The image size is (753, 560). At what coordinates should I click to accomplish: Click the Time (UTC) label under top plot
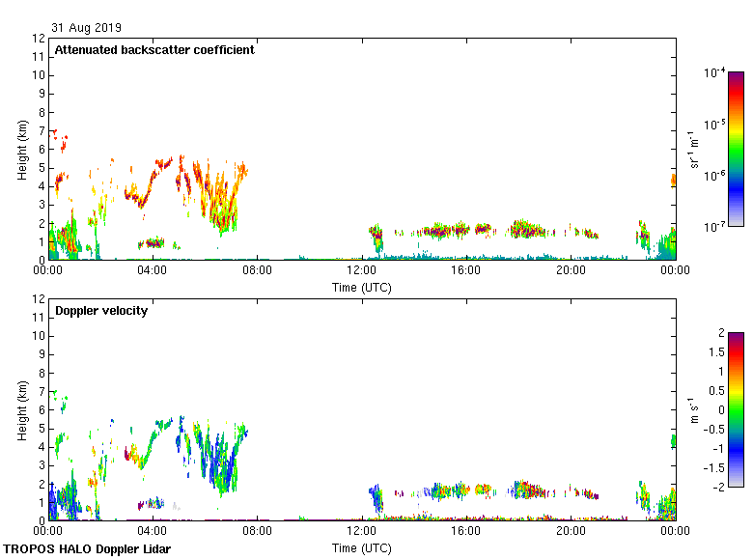pyautogui.click(x=361, y=287)
